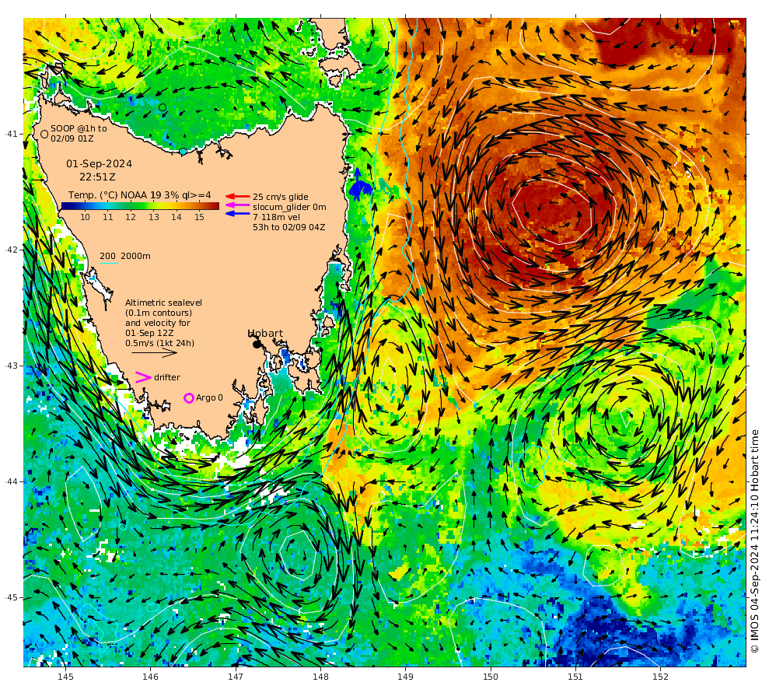This screenshot has width=762, height=700.
Task: Click the '22:51Z' time label
Action: click(98, 177)
